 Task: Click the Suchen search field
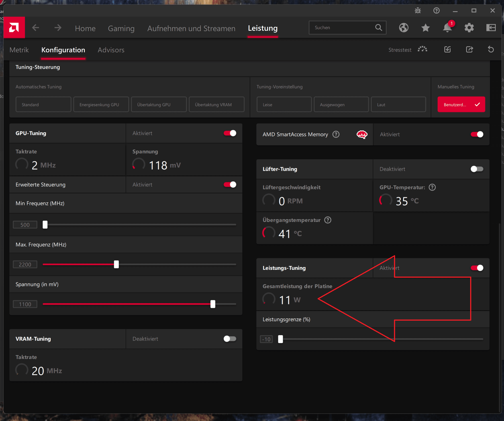tap(347, 28)
